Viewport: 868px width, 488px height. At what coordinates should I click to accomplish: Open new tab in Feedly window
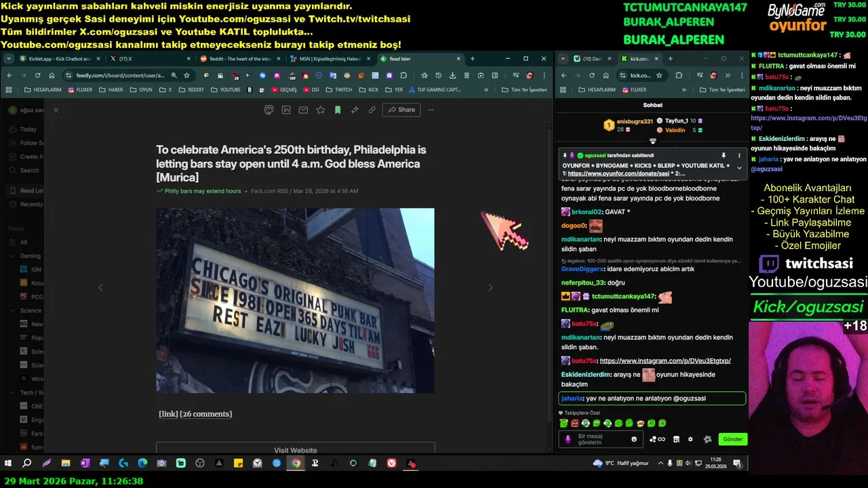[x=473, y=59]
